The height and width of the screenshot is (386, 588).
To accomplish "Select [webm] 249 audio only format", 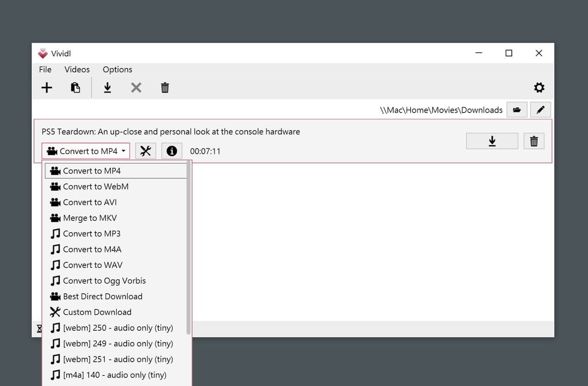I will 116,343.
